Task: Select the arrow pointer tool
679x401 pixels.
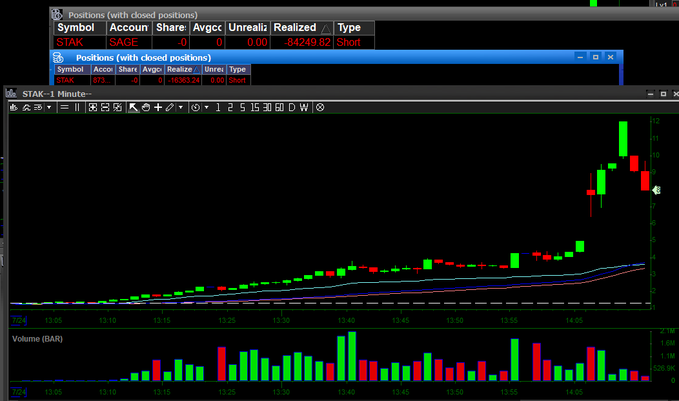Action: click(133, 107)
